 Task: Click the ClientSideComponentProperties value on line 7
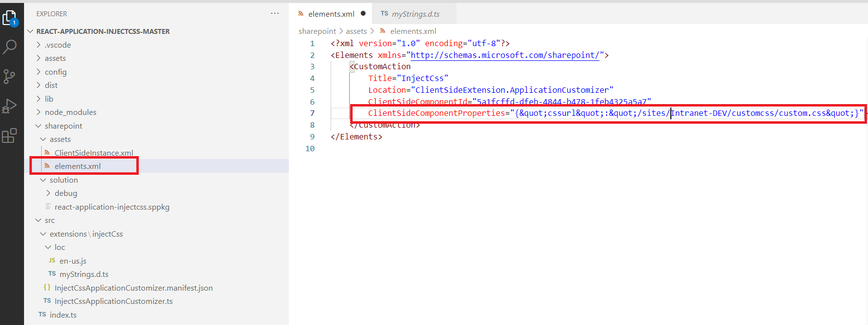click(687, 113)
